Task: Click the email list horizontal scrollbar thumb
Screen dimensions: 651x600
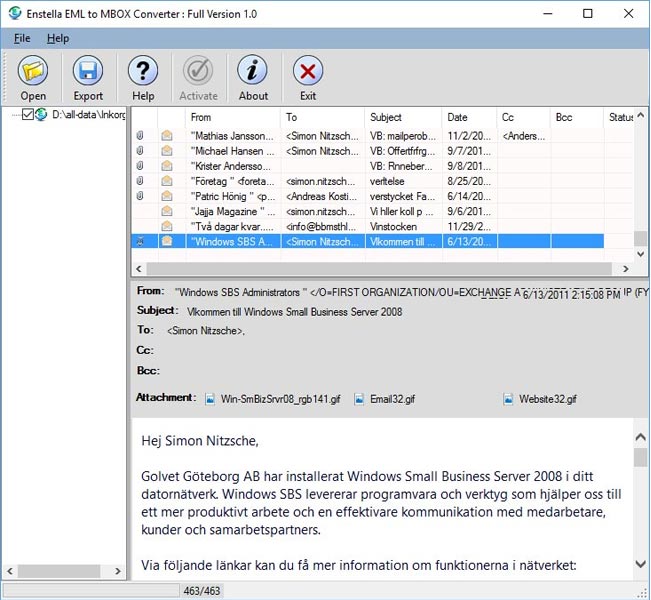Action: point(379,269)
